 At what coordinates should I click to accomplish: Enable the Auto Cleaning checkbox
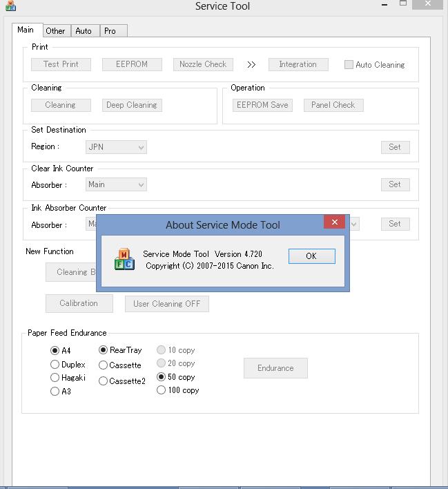349,64
